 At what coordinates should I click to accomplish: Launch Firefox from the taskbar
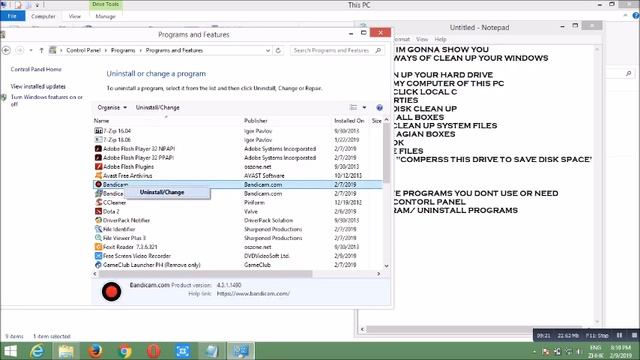coord(95,351)
